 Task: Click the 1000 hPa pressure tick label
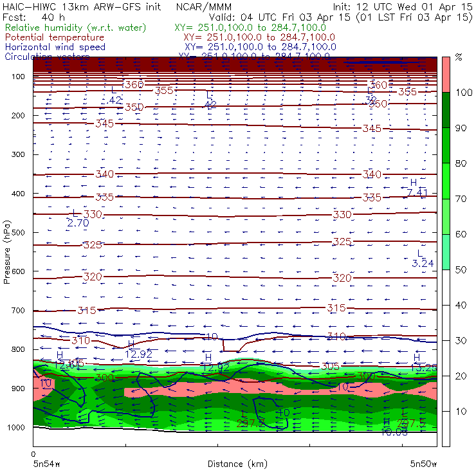coord(16,427)
